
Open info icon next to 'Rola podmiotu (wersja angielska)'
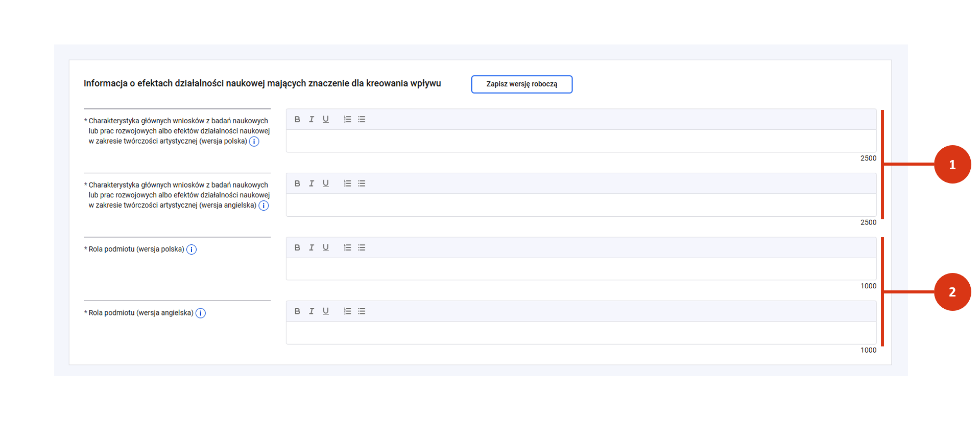click(x=201, y=313)
